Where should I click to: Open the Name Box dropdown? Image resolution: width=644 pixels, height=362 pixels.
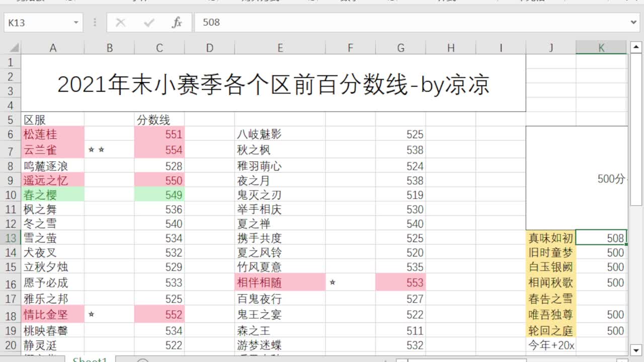[75, 22]
